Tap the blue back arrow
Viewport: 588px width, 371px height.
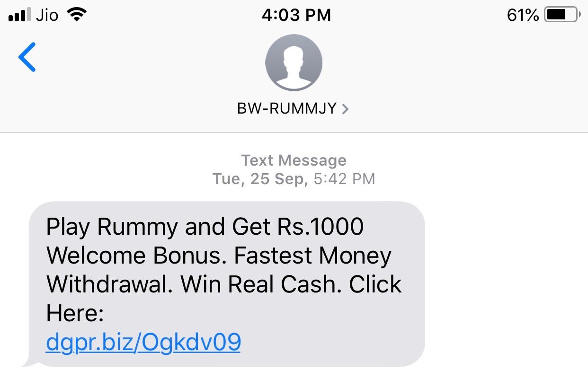pyautogui.click(x=27, y=57)
